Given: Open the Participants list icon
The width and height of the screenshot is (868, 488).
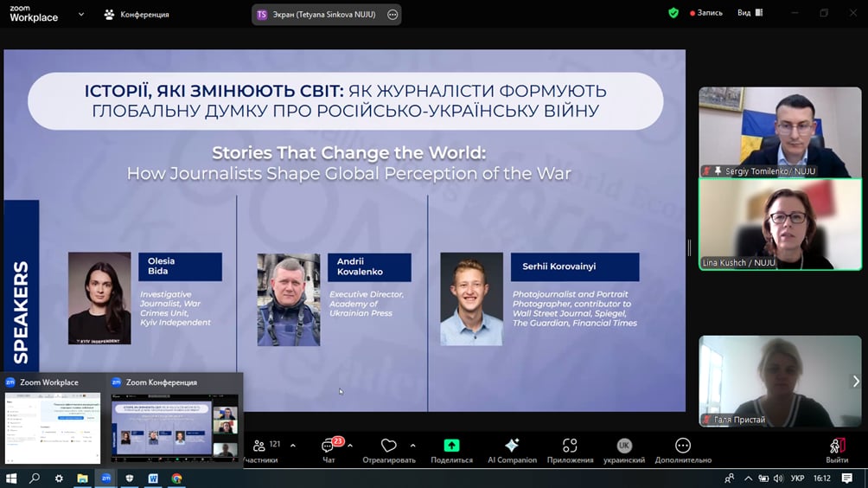Looking at the screenshot, I should pyautogui.click(x=259, y=446).
